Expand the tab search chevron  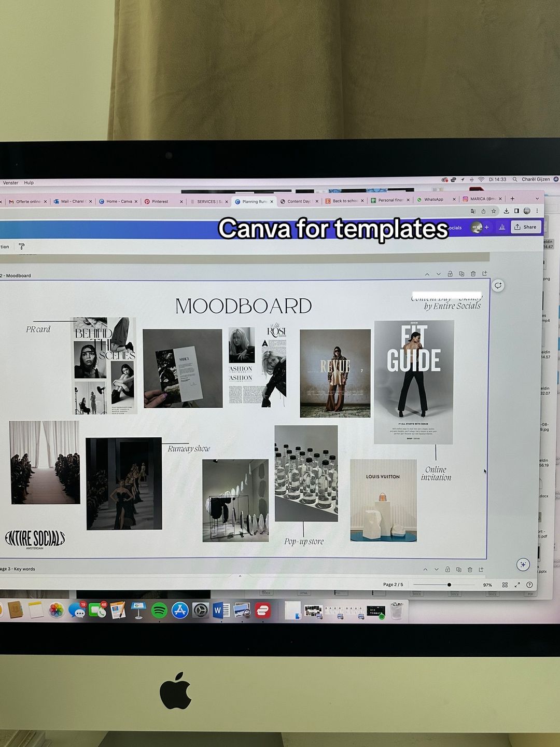coord(537,198)
